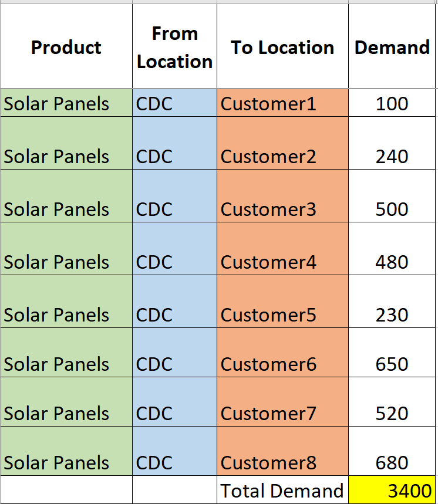Click the CDC cell beside Customer6
Screen dimensions: 438x504
point(174,352)
